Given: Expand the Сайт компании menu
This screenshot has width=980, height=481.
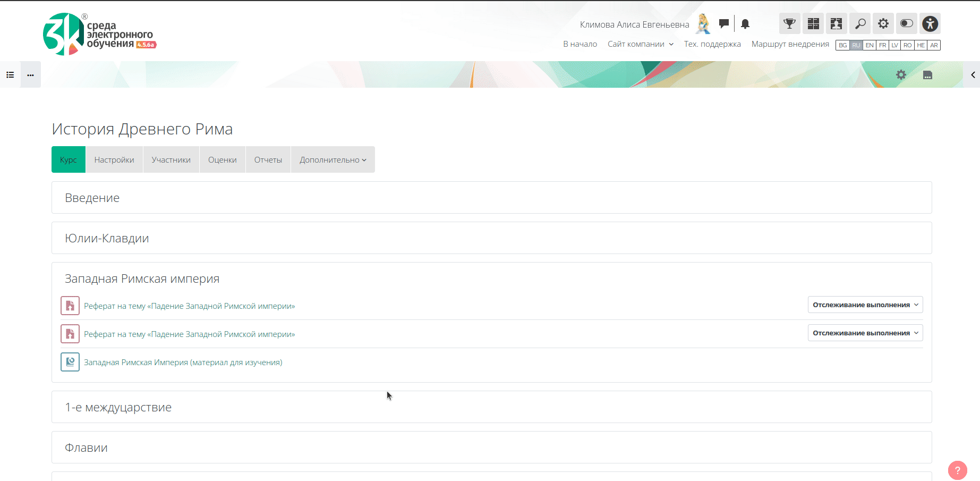Looking at the screenshot, I should click(x=640, y=44).
